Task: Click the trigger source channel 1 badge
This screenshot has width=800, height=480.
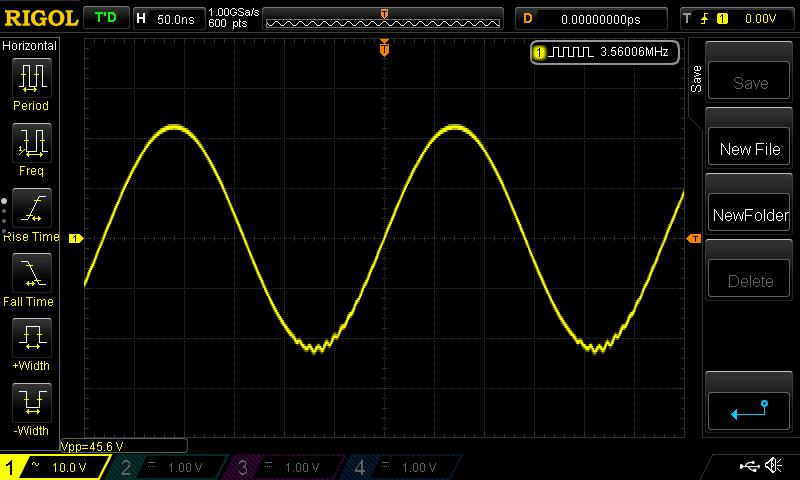Action: (722, 19)
